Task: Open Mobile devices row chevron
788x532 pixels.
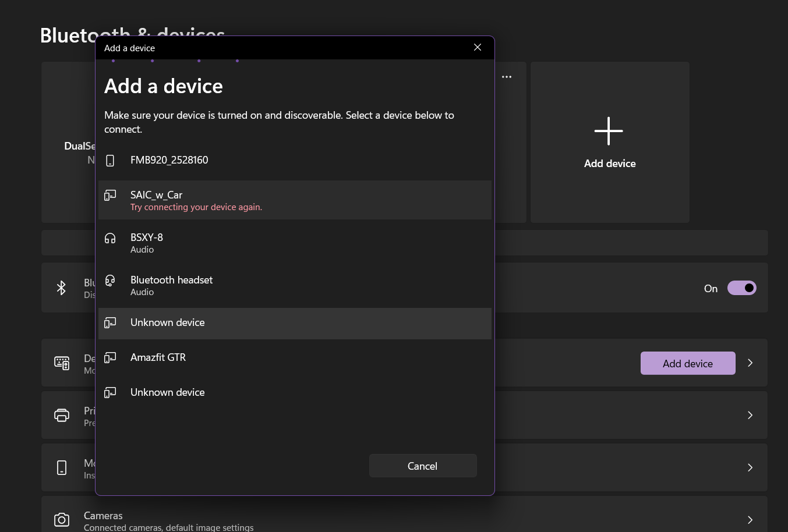Action: click(750, 467)
